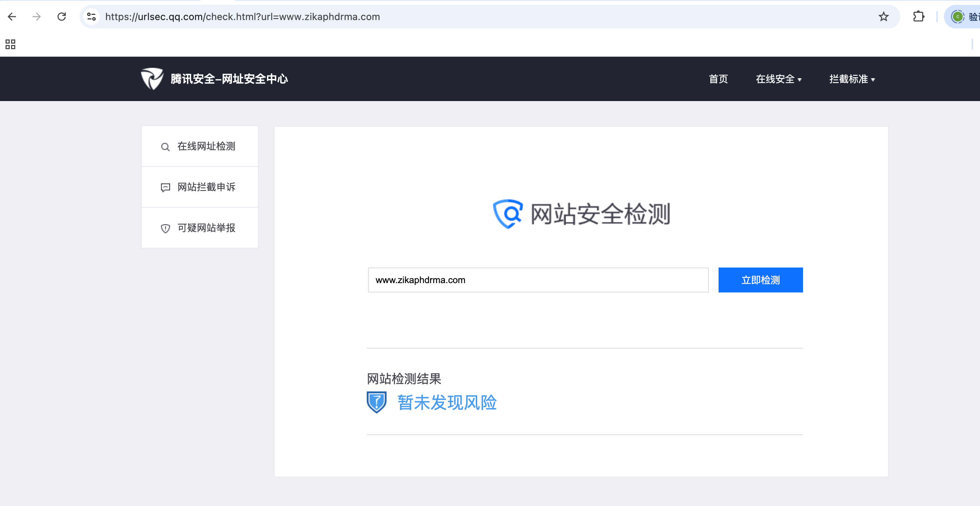Click the browser address bar URL
The width and height of the screenshot is (980, 506).
click(x=242, y=17)
